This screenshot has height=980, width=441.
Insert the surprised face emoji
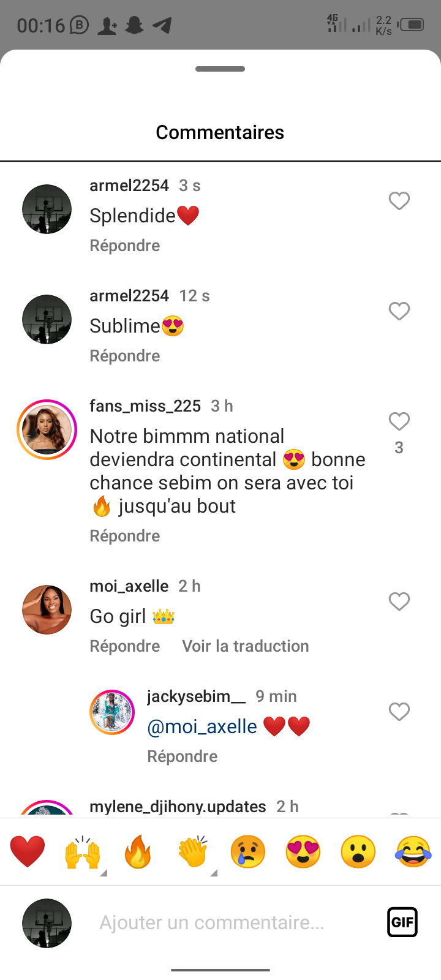pos(358,851)
